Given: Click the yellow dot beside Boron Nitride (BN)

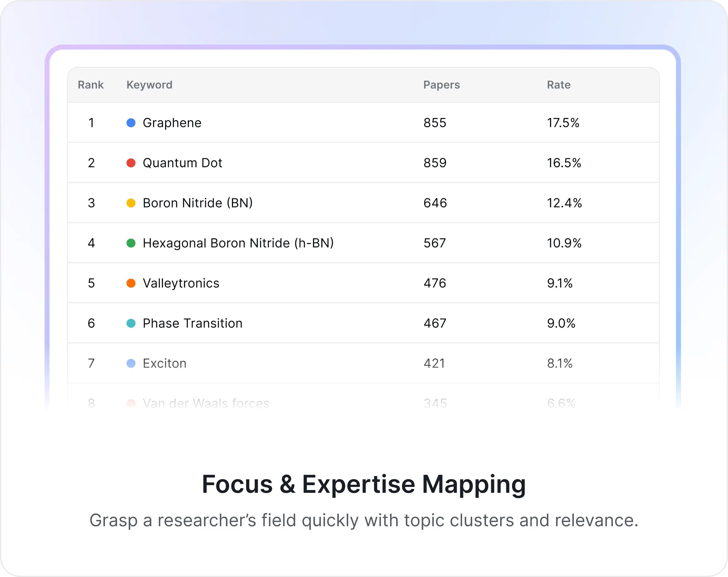Looking at the screenshot, I should (131, 203).
